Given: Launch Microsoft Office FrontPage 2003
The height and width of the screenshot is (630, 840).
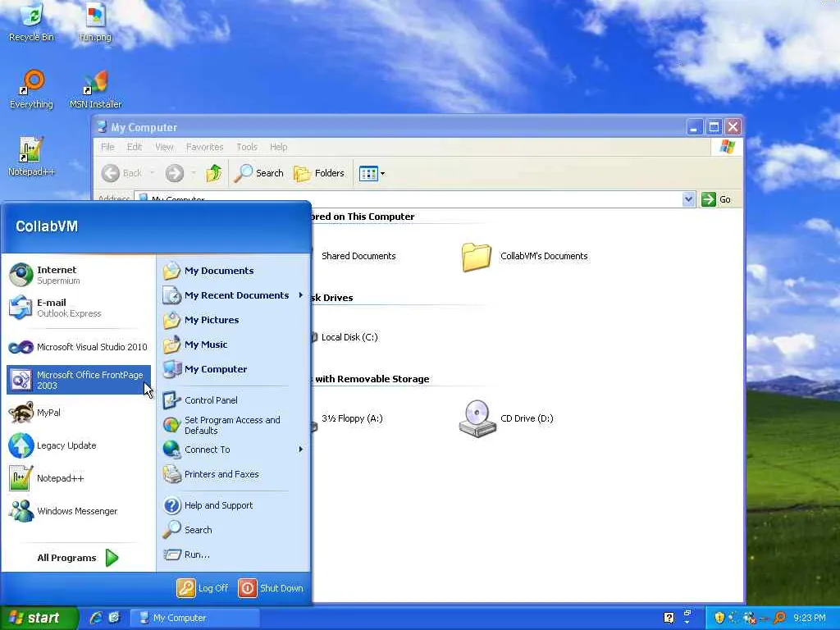Looking at the screenshot, I should pos(78,380).
